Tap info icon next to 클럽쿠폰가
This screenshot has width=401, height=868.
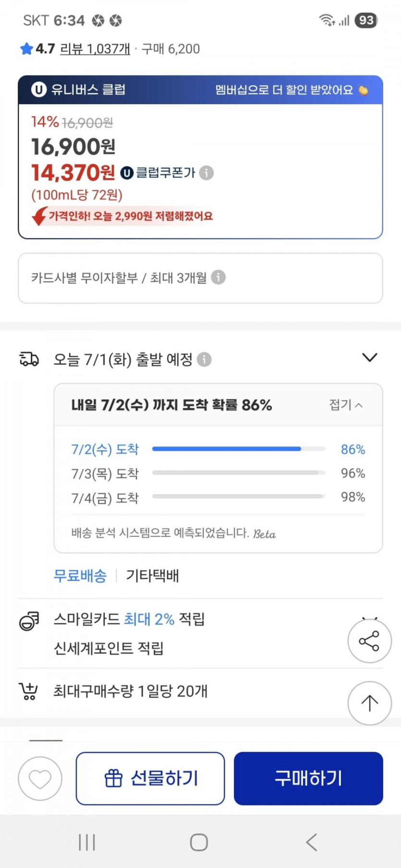[x=207, y=173]
